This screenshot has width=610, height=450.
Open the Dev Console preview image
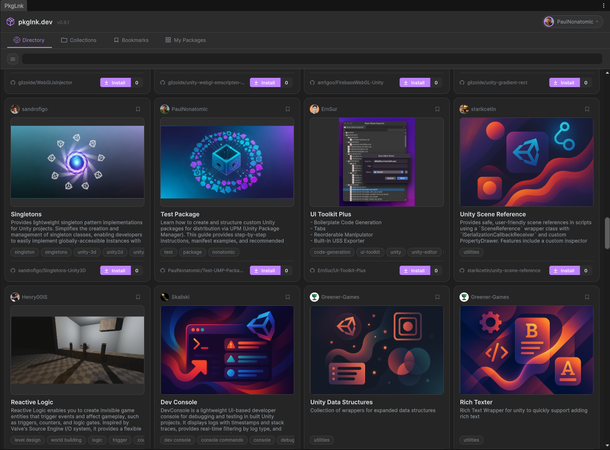[x=227, y=350]
